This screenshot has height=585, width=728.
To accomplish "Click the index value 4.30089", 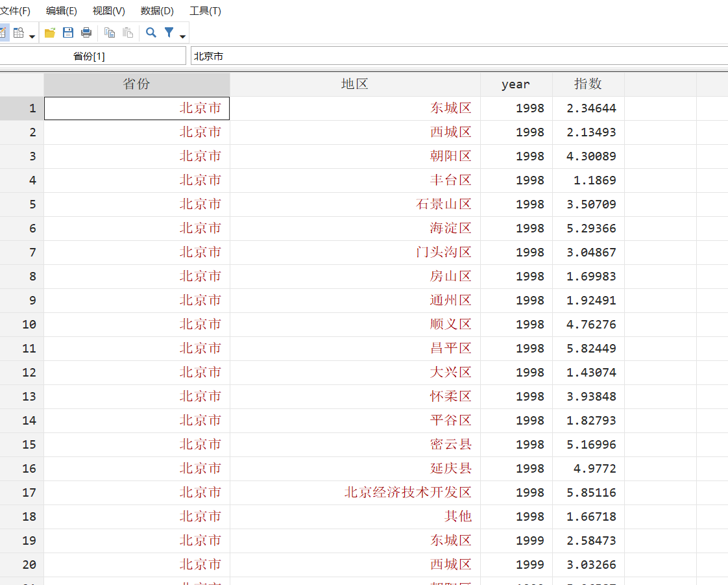I will (588, 156).
